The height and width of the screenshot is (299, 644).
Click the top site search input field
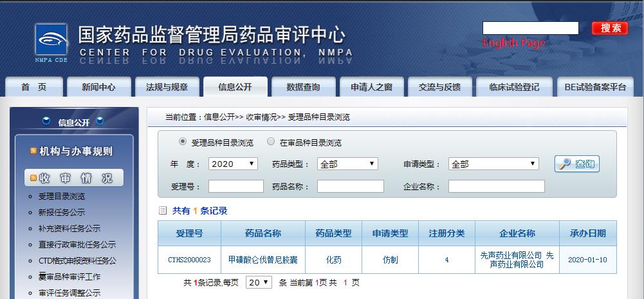[x=530, y=28]
